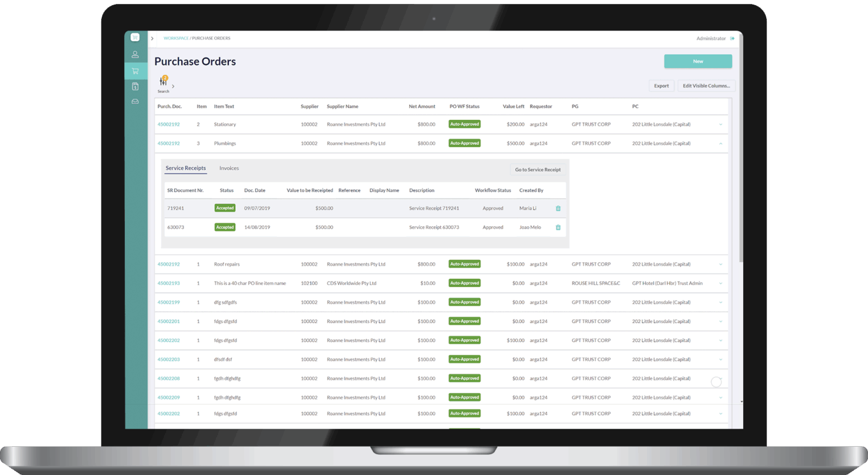Click the SR Document Nr. column header

pos(185,190)
